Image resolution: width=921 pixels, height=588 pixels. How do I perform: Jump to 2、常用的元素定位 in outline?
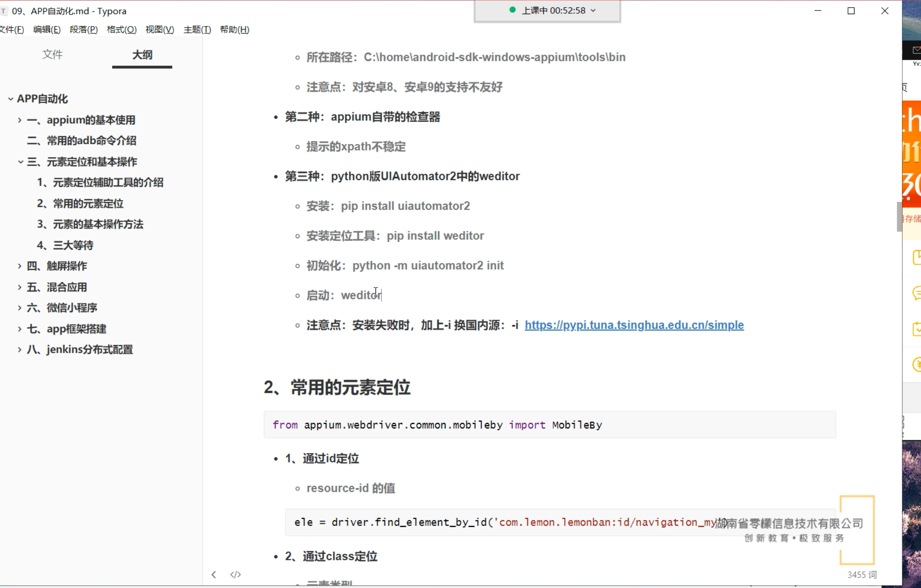[80, 203]
